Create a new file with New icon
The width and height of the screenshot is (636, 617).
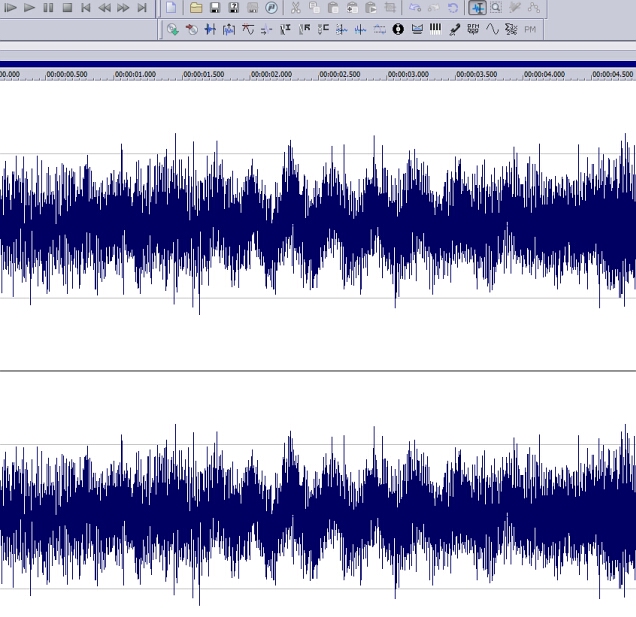pyautogui.click(x=172, y=8)
